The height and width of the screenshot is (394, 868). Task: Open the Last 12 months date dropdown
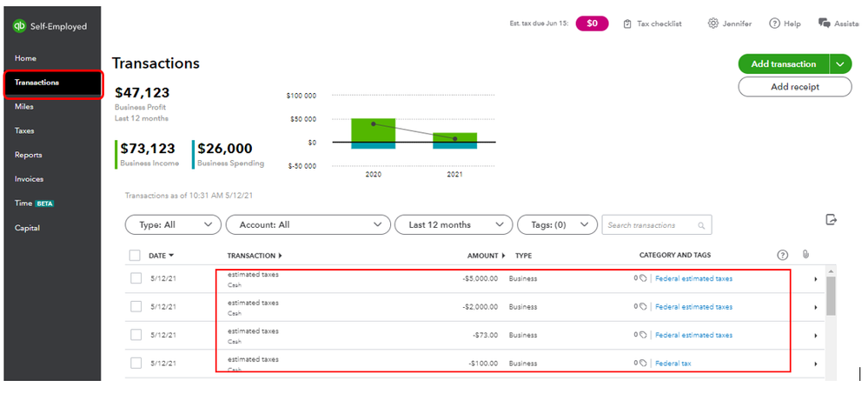[x=454, y=225]
